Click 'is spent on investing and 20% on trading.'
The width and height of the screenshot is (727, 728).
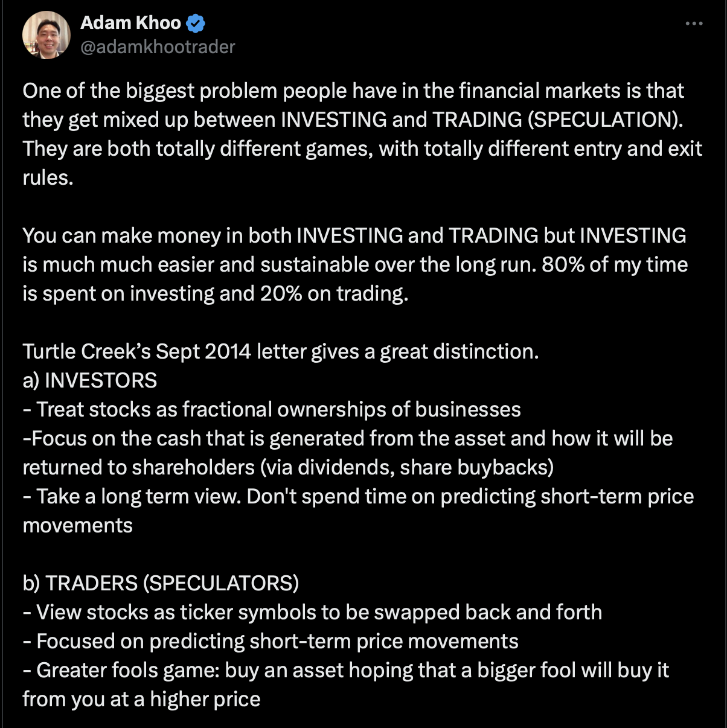point(216,293)
